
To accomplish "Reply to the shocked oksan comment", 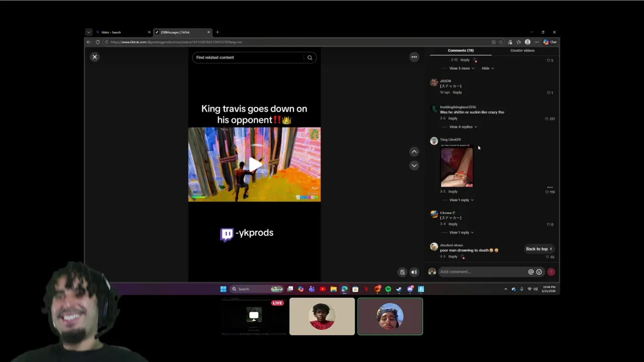I will click(x=453, y=257).
